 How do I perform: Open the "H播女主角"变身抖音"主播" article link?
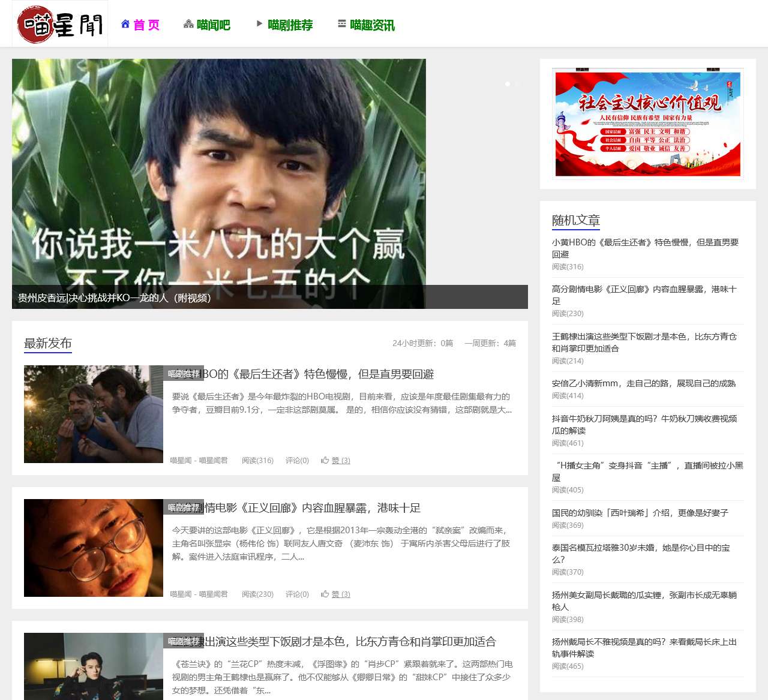[x=647, y=471]
